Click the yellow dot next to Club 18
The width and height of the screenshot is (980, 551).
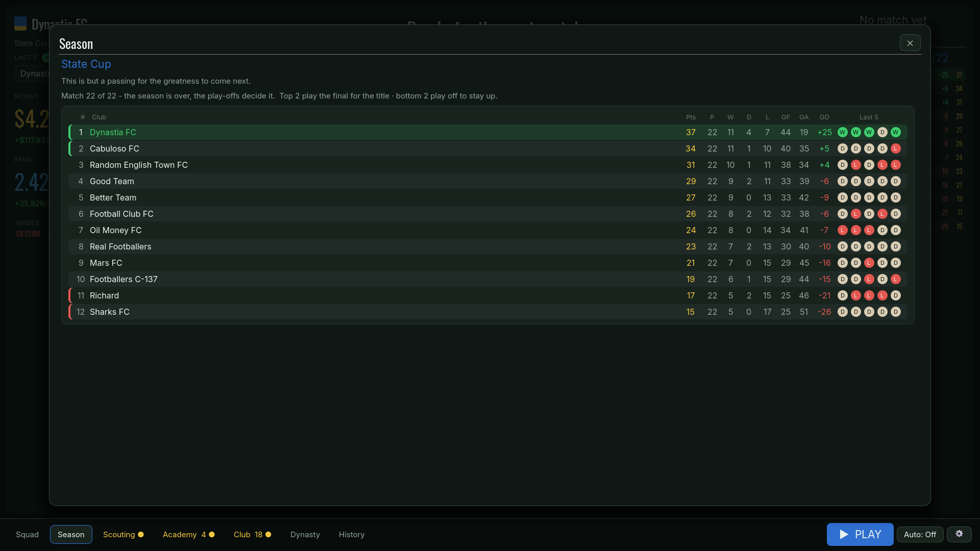click(x=268, y=534)
